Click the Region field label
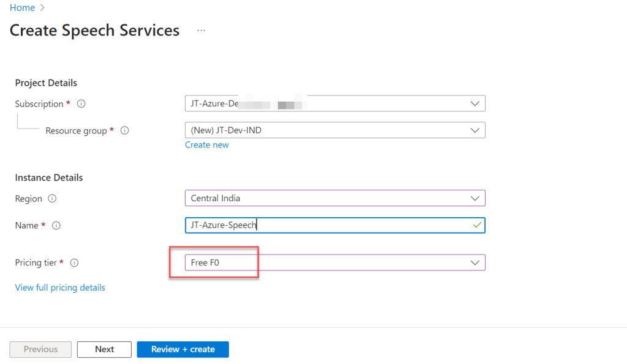 28,199
